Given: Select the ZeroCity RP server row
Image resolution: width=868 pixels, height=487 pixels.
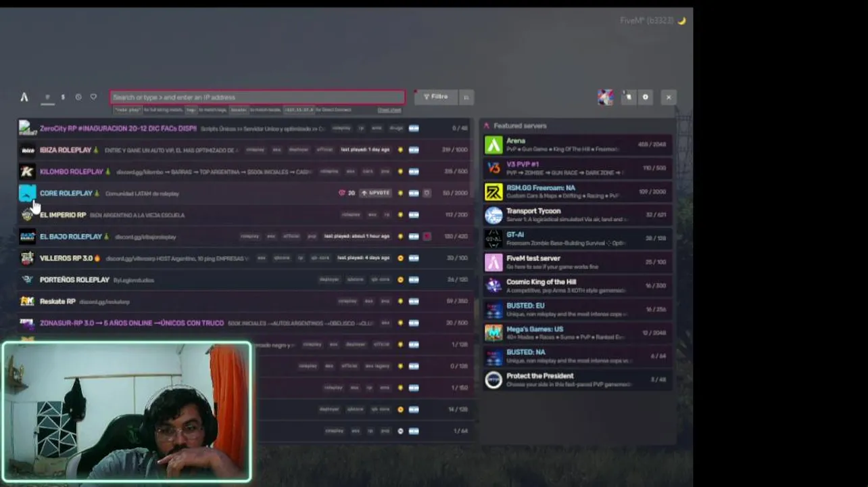Looking at the screenshot, I should [x=245, y=129].
